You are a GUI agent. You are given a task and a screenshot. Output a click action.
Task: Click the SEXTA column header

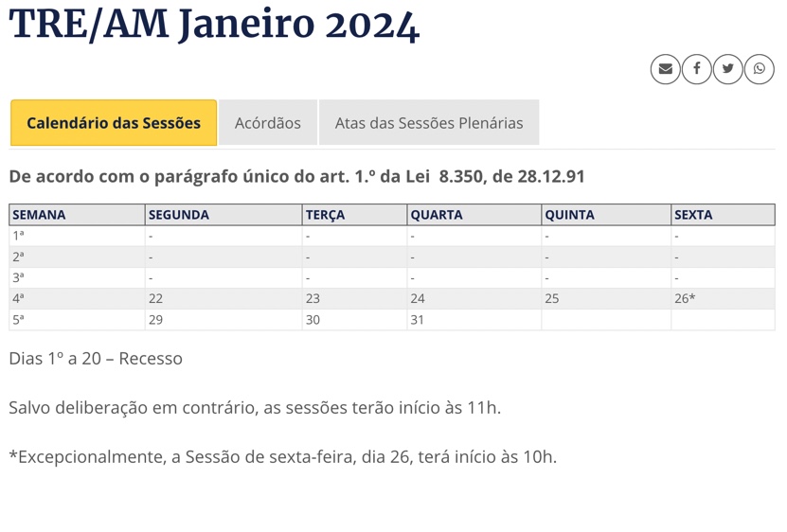[693, 215]
